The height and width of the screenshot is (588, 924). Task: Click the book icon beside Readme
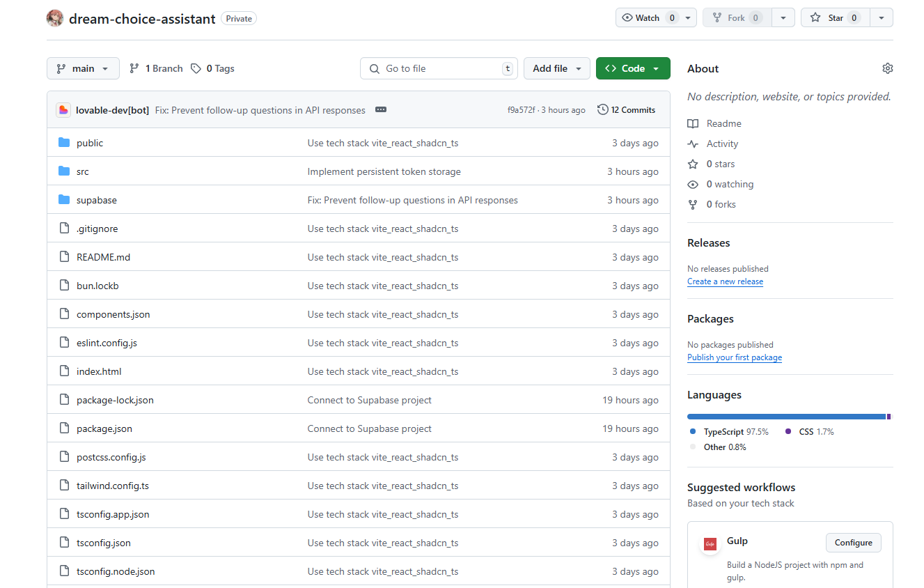[693, 123]
